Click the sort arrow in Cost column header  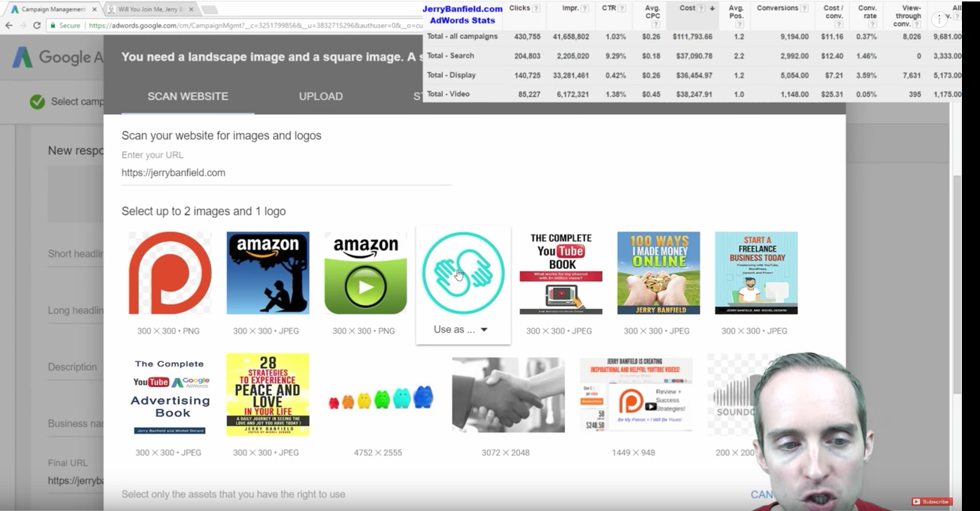click(x=712, y=8)
